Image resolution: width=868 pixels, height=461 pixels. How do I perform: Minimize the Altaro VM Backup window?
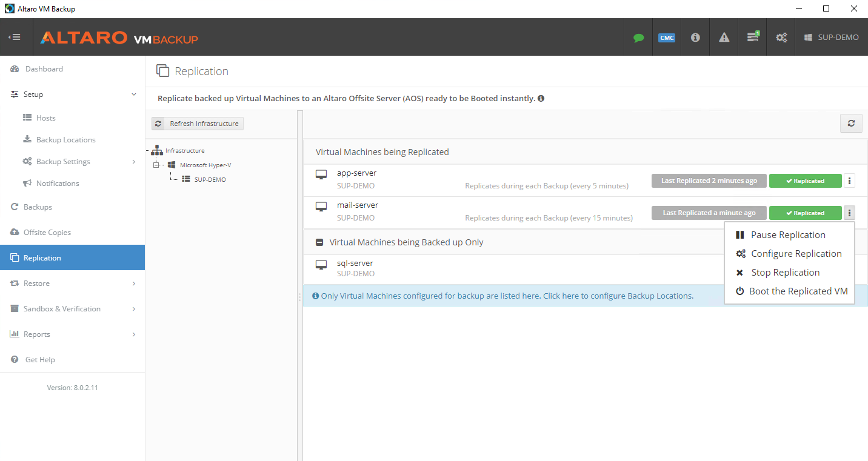(798, 8)
